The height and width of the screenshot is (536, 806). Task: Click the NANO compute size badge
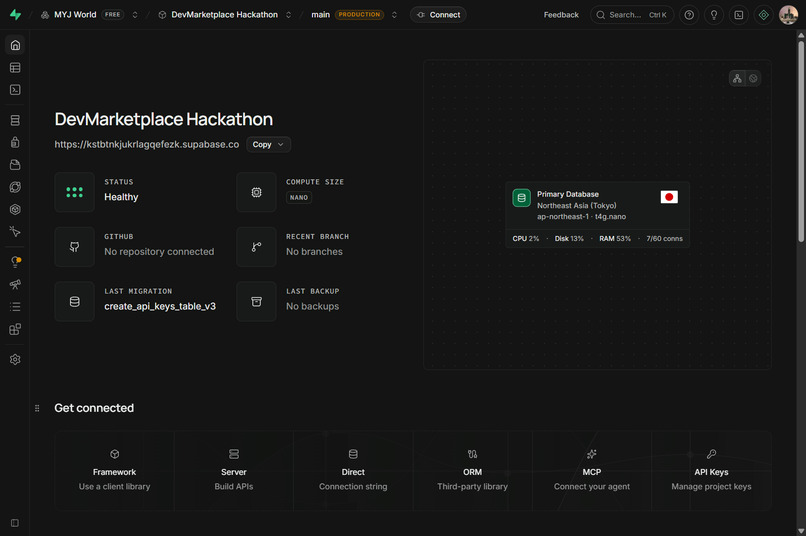(x=299, y=197)
